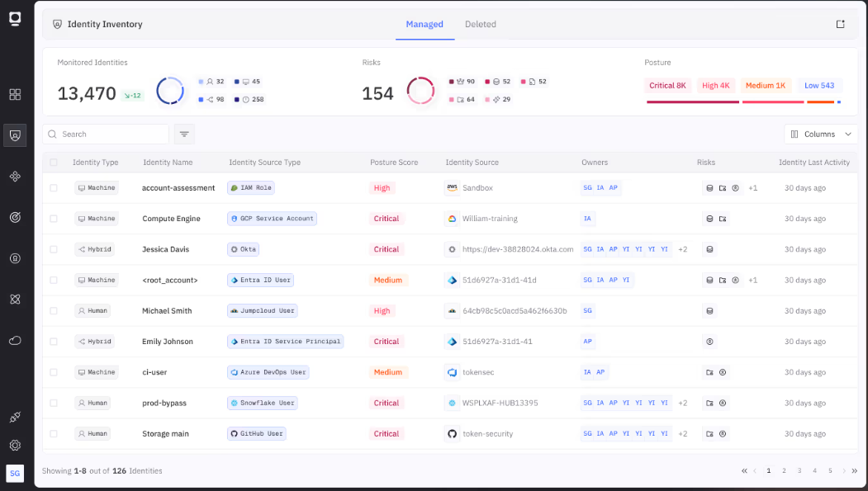The width and height of the screenshot is (868, 491).
Task: Select the Identity Inventory shield icon
Action: (15, 135)
